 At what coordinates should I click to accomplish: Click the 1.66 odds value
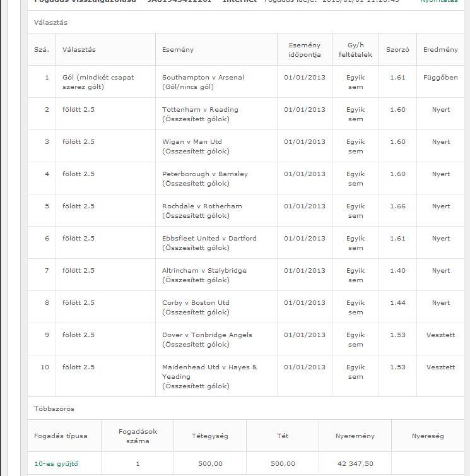pos(397,206)
